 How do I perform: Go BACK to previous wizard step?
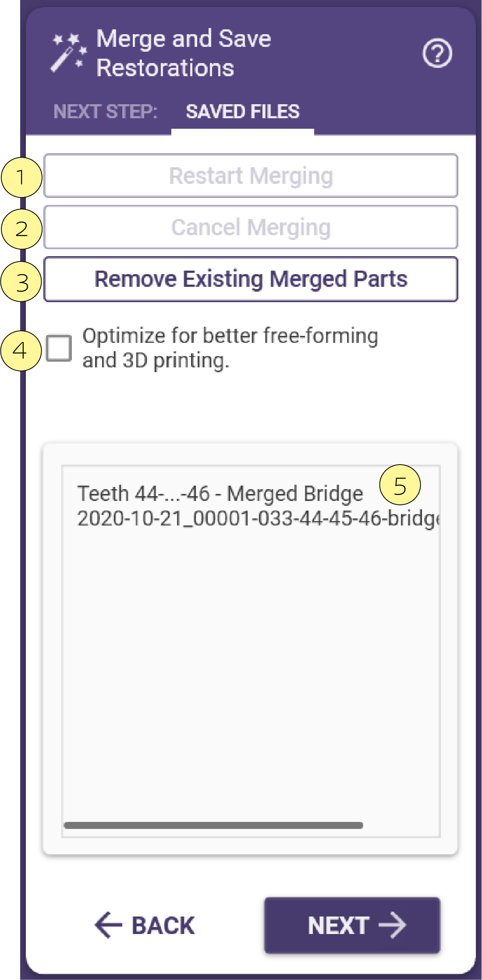point(145,925)
